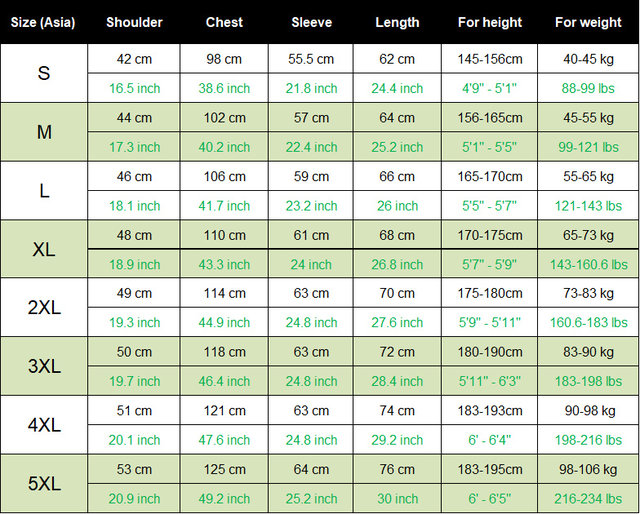
Task: Click the "59 cm" sleeve cell
Action: point(311,176)
